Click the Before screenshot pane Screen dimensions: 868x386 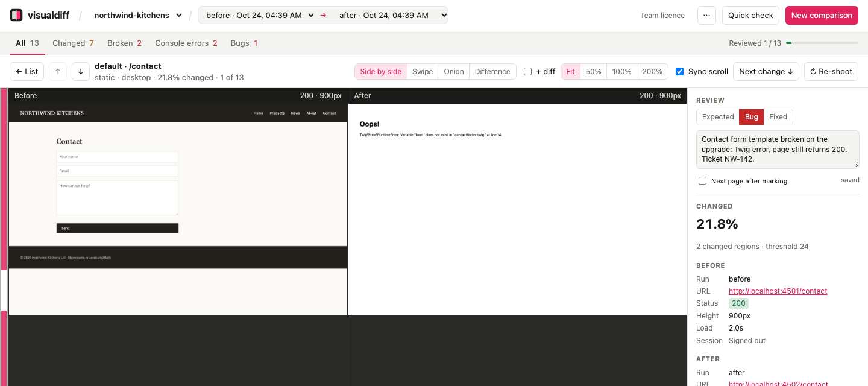click(x=178, y=209)
